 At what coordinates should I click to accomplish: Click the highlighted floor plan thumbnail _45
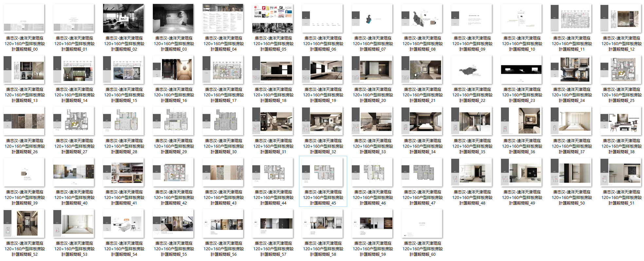pyautogui.click(x=322, y=172)
